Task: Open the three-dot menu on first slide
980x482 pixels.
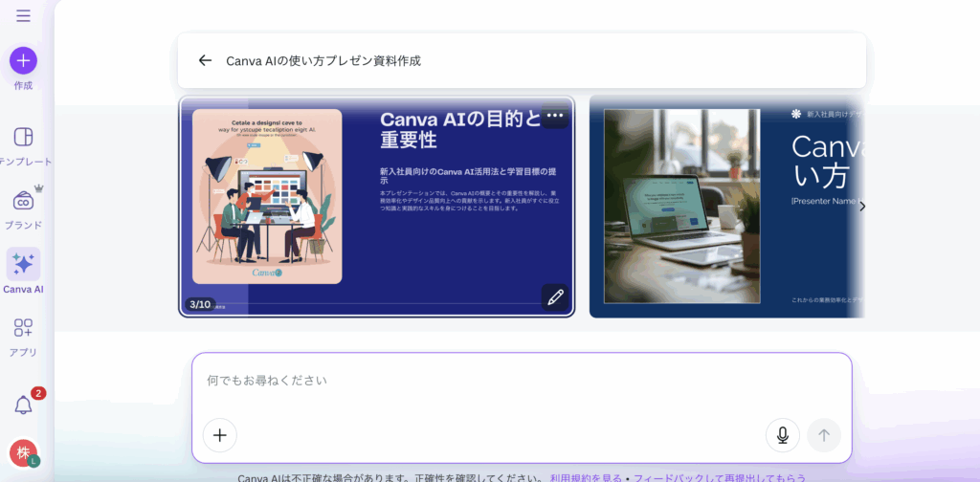Action: coord(555,116)
